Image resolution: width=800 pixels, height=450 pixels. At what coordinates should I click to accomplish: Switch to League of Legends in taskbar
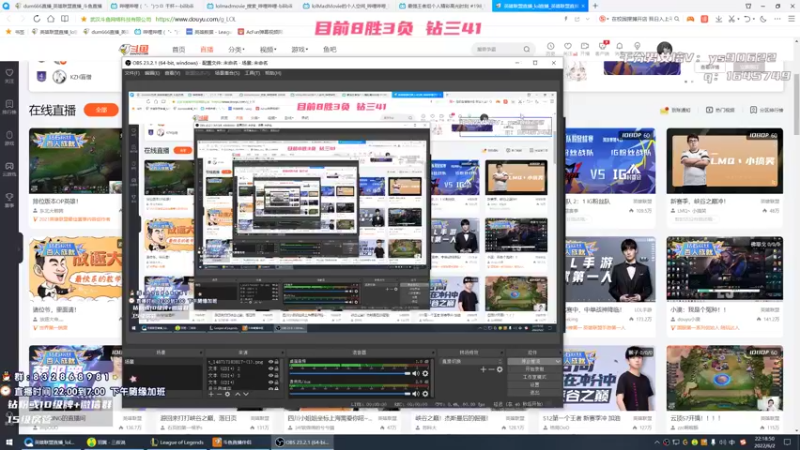pos(178,442)
